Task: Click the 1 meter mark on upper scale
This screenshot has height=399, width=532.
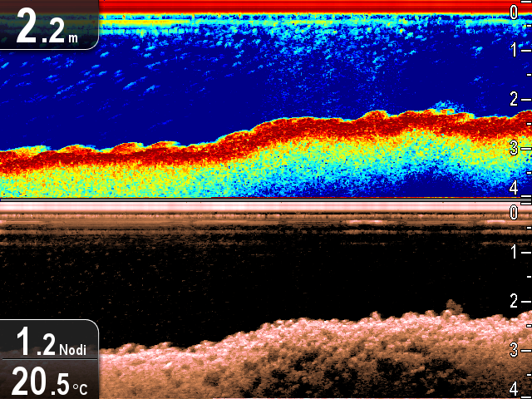Action: click(x=514, y=51)
